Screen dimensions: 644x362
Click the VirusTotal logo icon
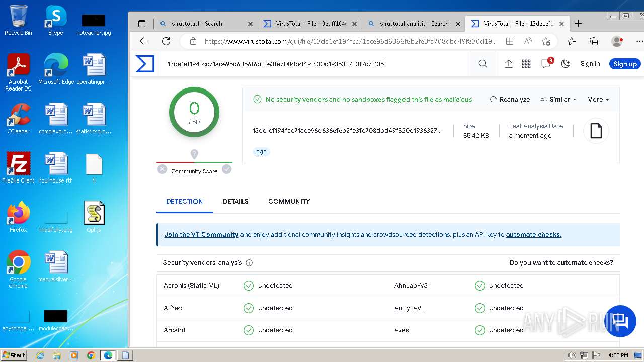coord(145,64)
